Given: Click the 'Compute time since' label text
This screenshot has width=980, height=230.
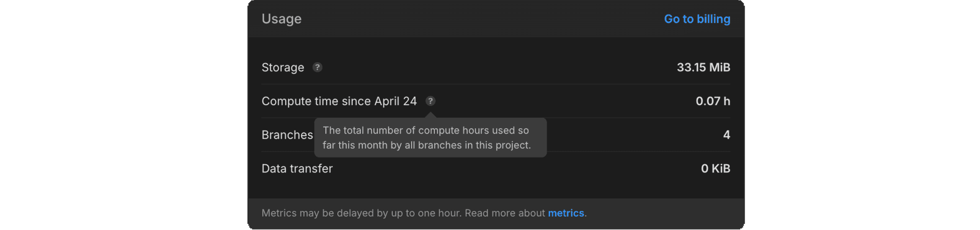Looking at the screenshot, I should coord(316,101).
